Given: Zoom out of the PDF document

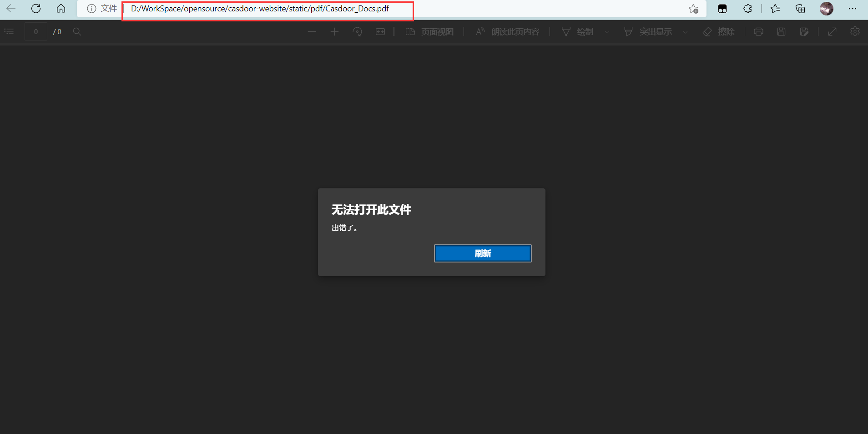Looking at the screenshot, I should coord(312,31).
